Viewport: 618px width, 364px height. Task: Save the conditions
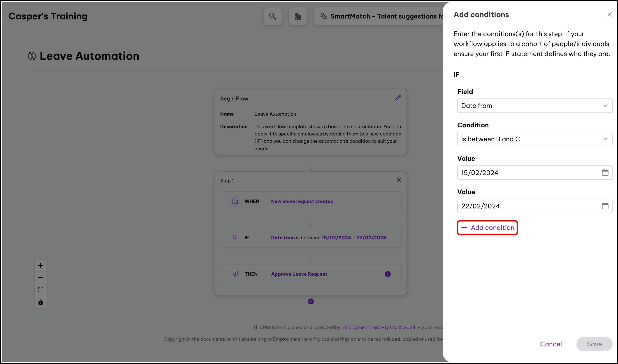point(594,344)
